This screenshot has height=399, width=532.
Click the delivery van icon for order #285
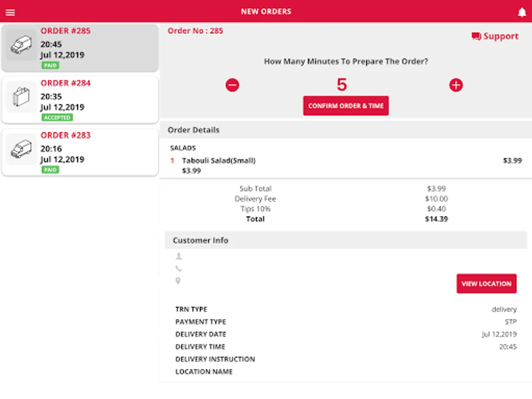tap(21, 45)
